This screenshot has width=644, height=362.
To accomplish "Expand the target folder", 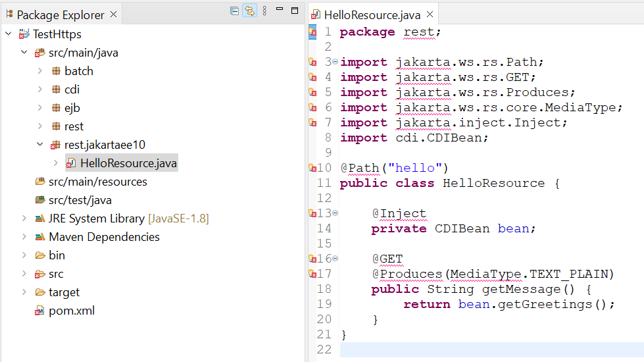I will (x=24, y=292).
